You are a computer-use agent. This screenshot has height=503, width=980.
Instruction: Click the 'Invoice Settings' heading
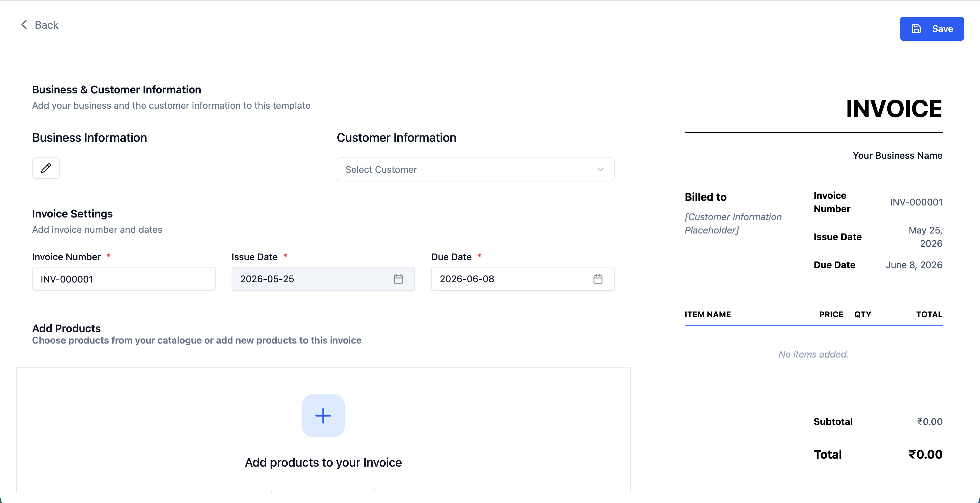tap(72, 213)
